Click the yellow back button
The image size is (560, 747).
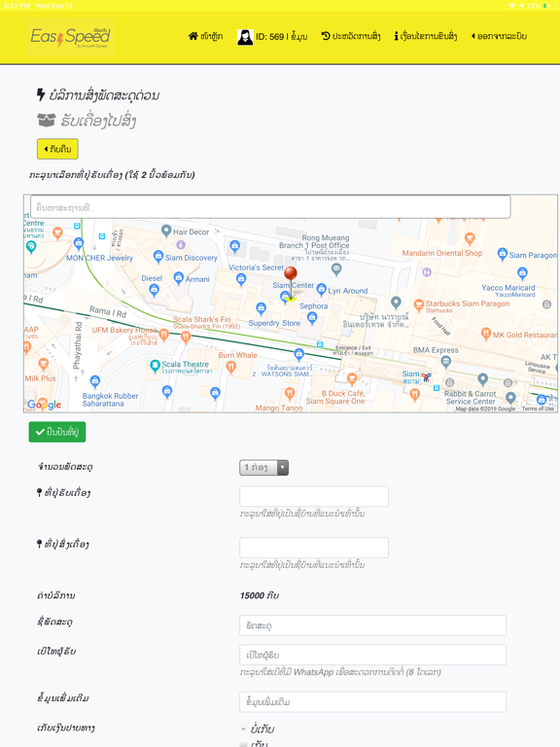point(57,149)
